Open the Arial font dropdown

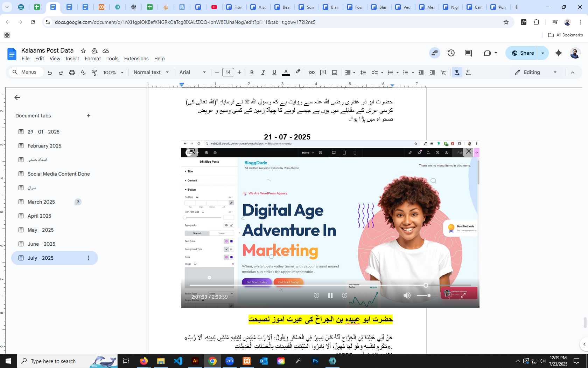193,73
